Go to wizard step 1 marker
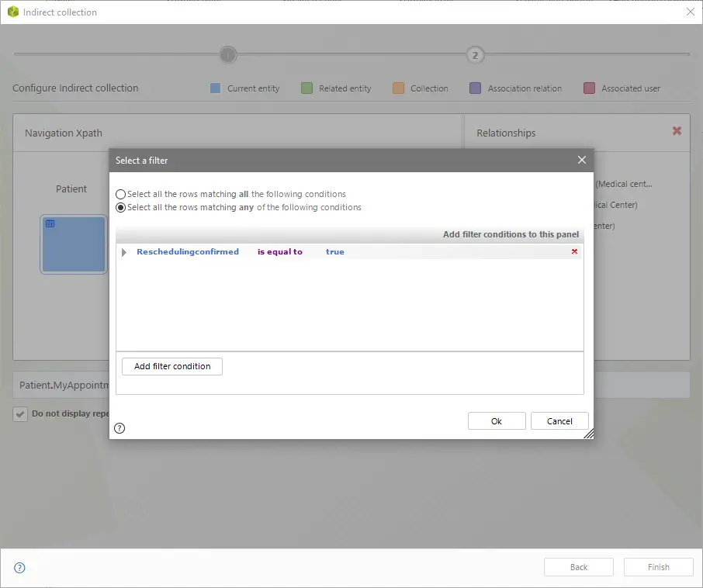This screenshot has height=588, width=703. (x=228, y=55)
